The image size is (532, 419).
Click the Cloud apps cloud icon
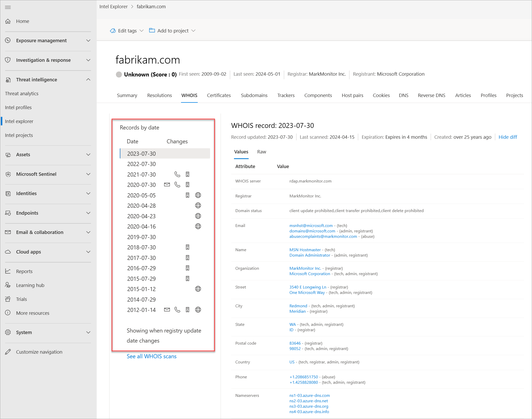click(x=8, y=252)
